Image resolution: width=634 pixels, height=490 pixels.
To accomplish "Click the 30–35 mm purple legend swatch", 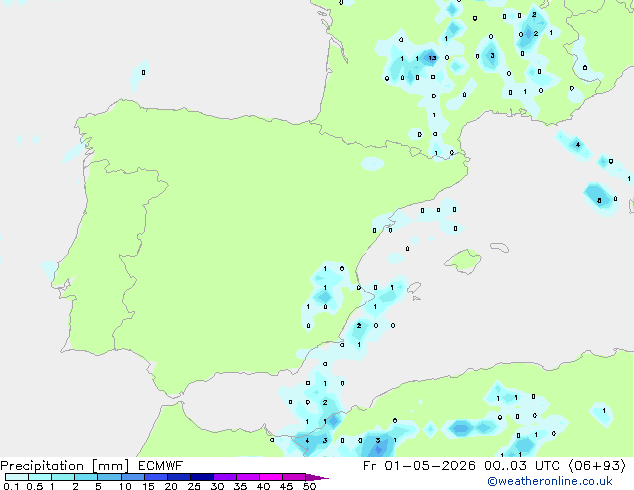I will 225,477.
